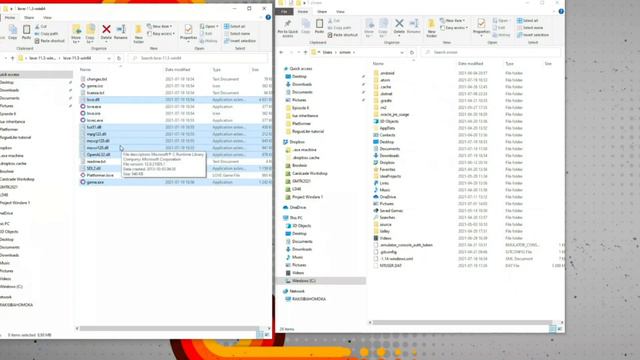This screenshot has height=360, width=640.
Task: Open View tab in simon window
Action: click(340, 12)
